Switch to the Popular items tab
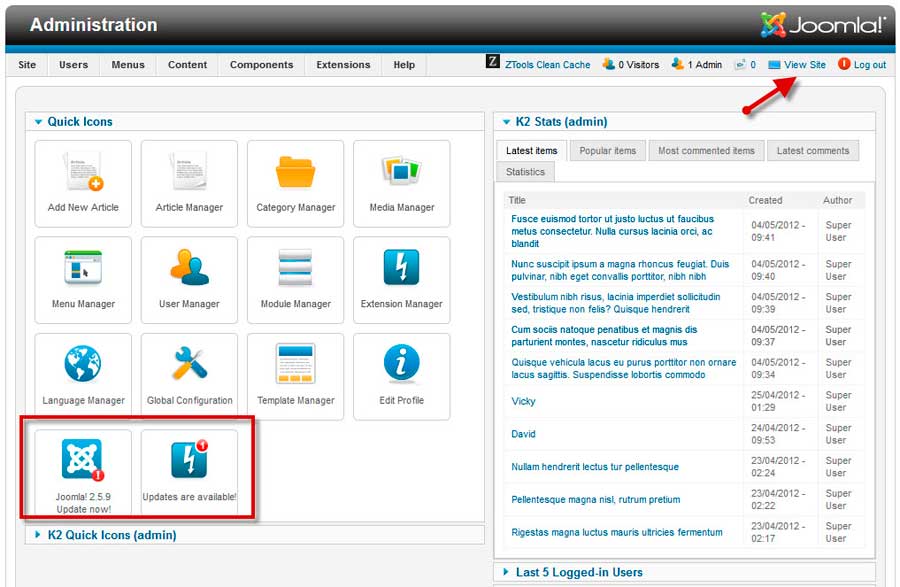Image resolution: width=900 pixels, height=587 pixels. click(608, 151)
